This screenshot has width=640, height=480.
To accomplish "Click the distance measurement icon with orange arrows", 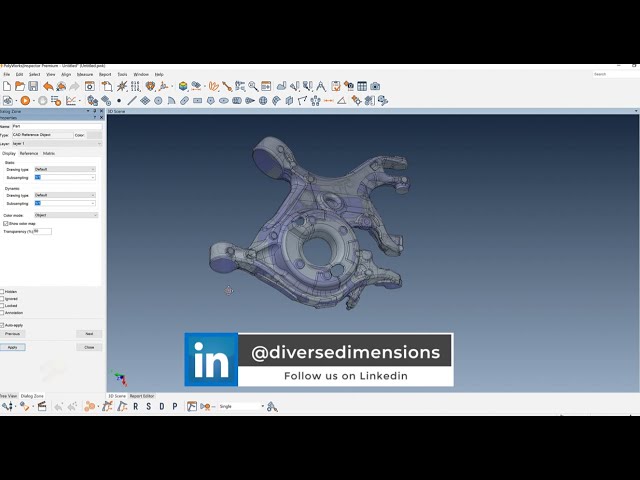I will pos(329,100).
